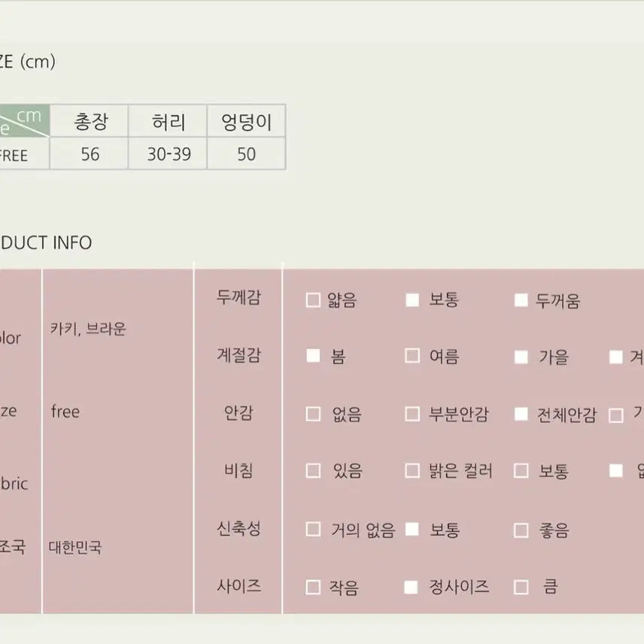Check the 밝은 컬러 see-through checkbox
The height and width of the screenshot is (644, 644).
412,471
